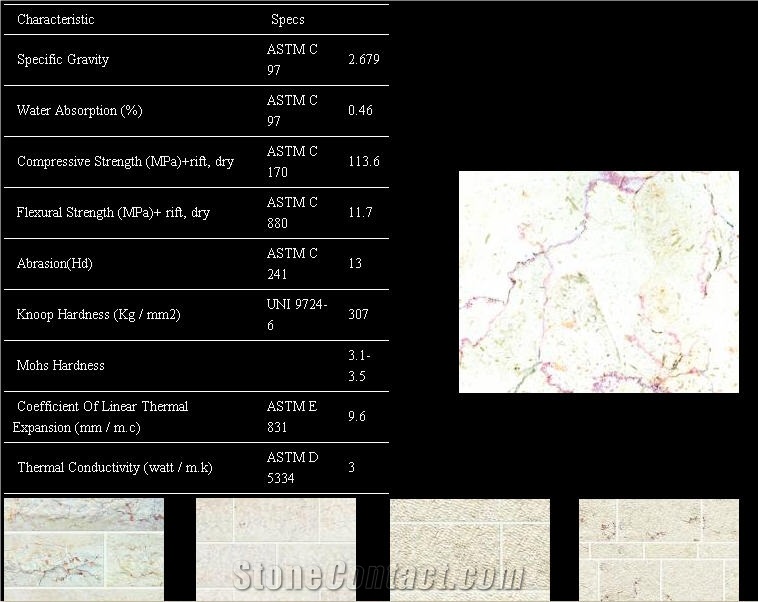Click 'Flexural Strength (MPa)+ rift, dry' label
The height and width of the screenshot is (602, 758).
[x=113, y=212]
